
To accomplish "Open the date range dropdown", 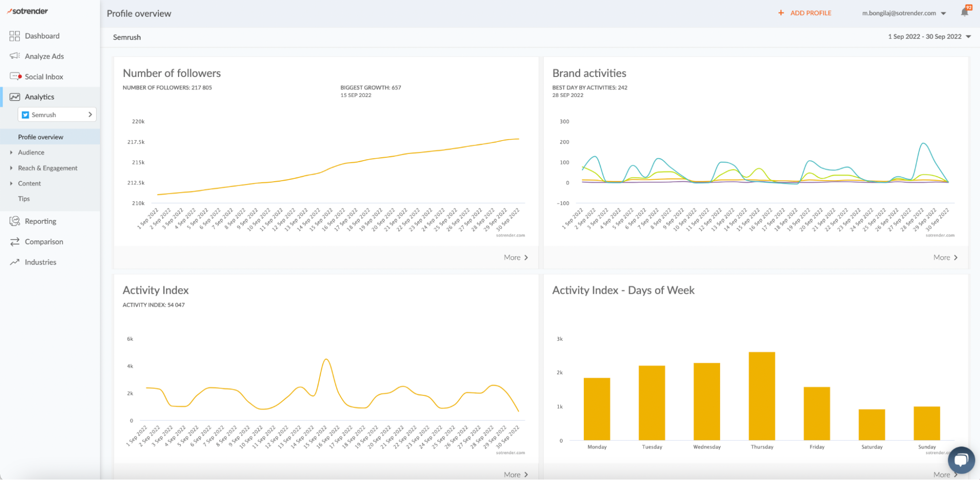I will (x=929, y=37).
